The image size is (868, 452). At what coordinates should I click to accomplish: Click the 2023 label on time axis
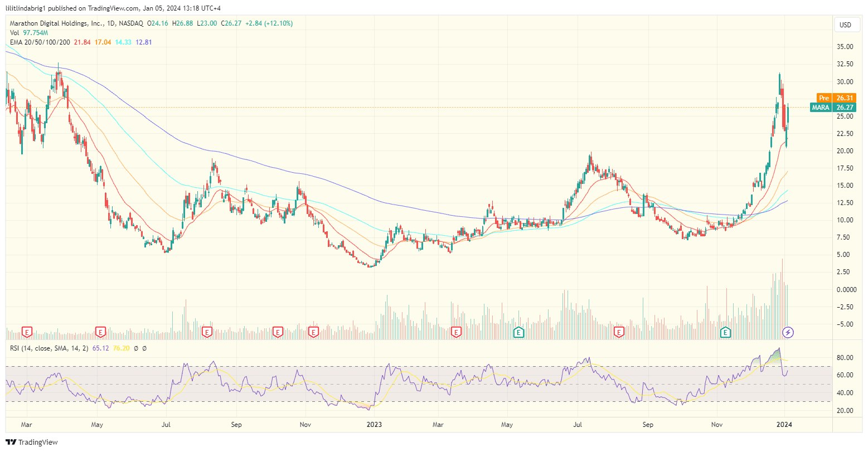coord(374,424)
